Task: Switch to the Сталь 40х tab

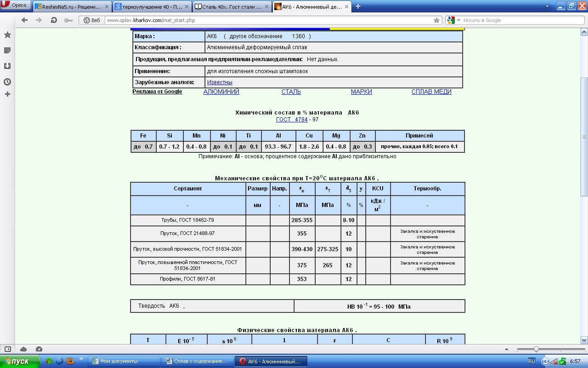Action: coord(232,6)
